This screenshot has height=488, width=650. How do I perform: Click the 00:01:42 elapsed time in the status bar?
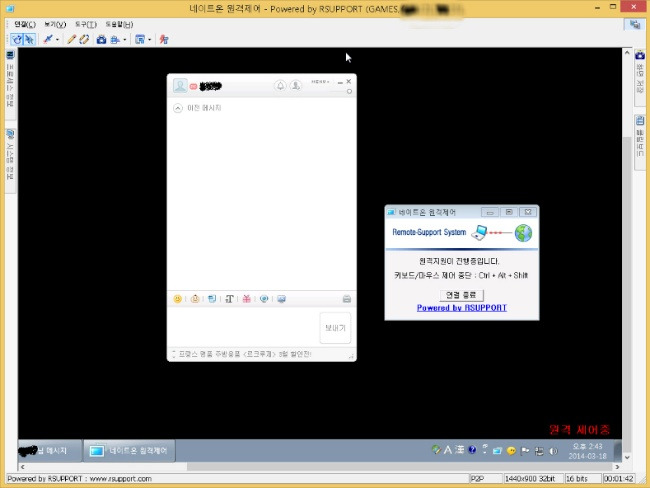[618, 478]
